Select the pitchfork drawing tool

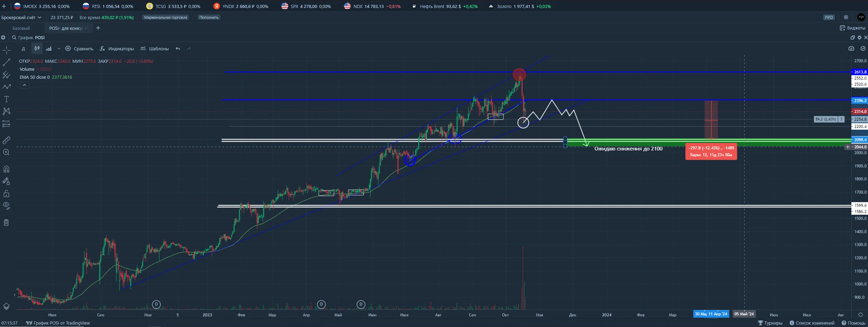point(6,75)
